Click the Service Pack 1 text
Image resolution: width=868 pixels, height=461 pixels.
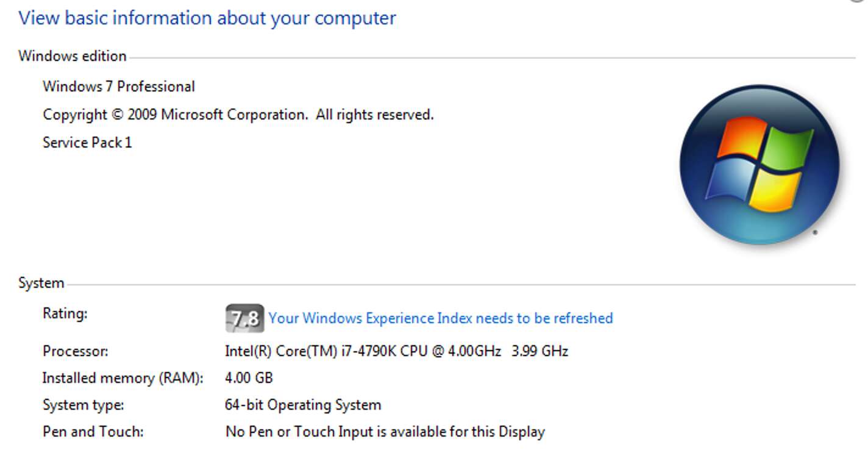pos(87,143)
